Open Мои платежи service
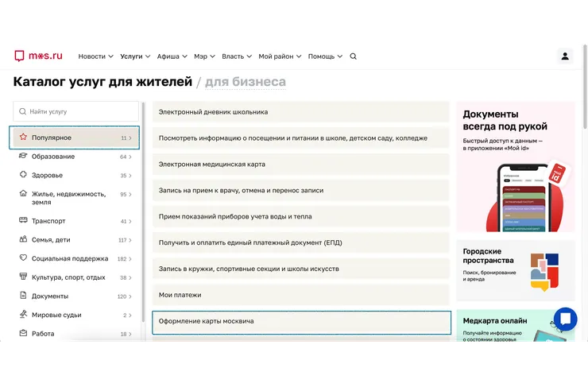Image resolution: width=588 pixels, height=368 pixels. (300, 295)
